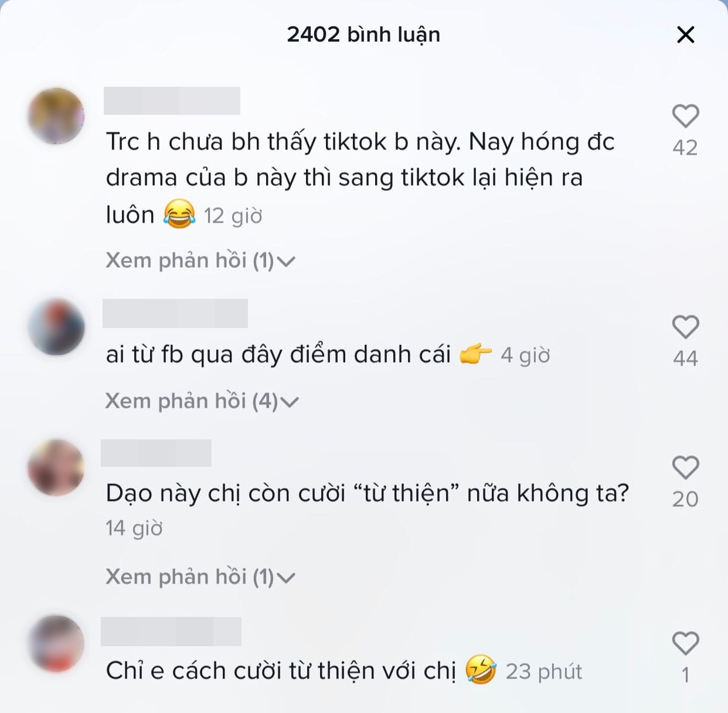This screenshot has width=728, height=713.
Task: Open the username above 'ai từ fb qua đây'
Action: (175, 313)
